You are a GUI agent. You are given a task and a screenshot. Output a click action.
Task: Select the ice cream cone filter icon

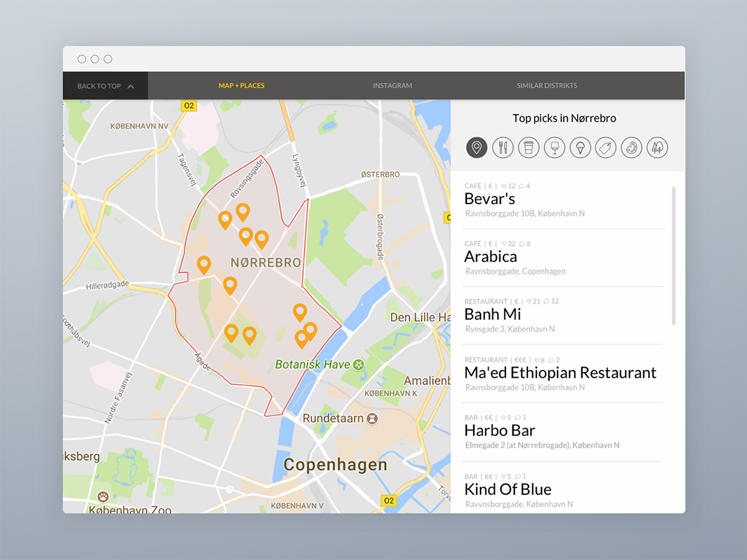[580, 147]
